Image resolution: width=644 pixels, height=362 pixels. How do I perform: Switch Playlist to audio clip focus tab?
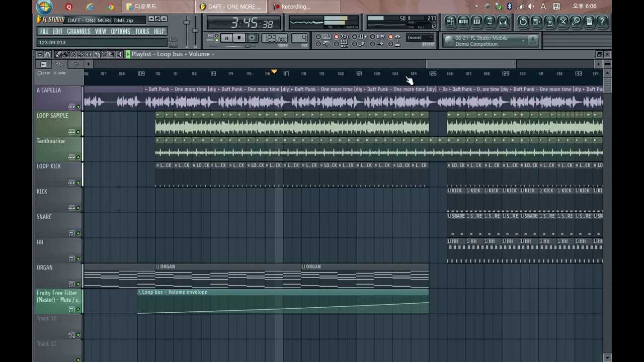coord(43,64)
